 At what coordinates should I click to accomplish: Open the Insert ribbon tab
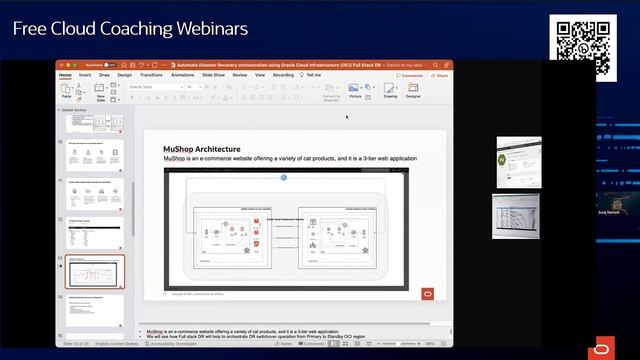85,75
